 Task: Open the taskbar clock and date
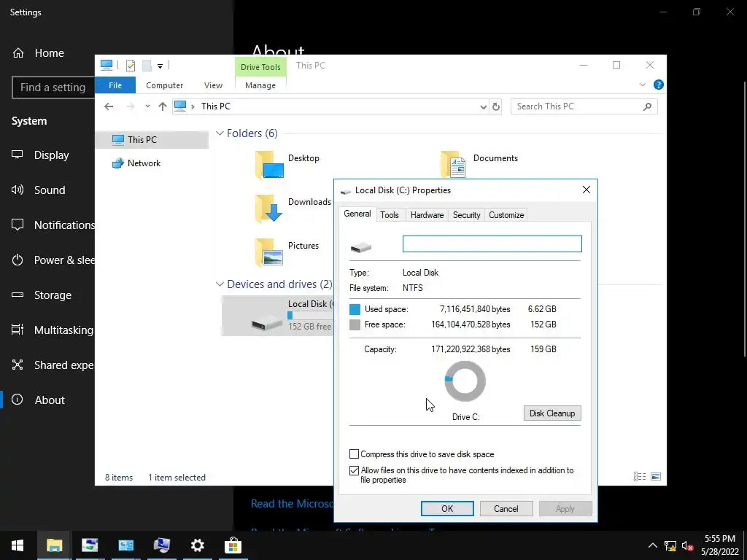[720, 545]
